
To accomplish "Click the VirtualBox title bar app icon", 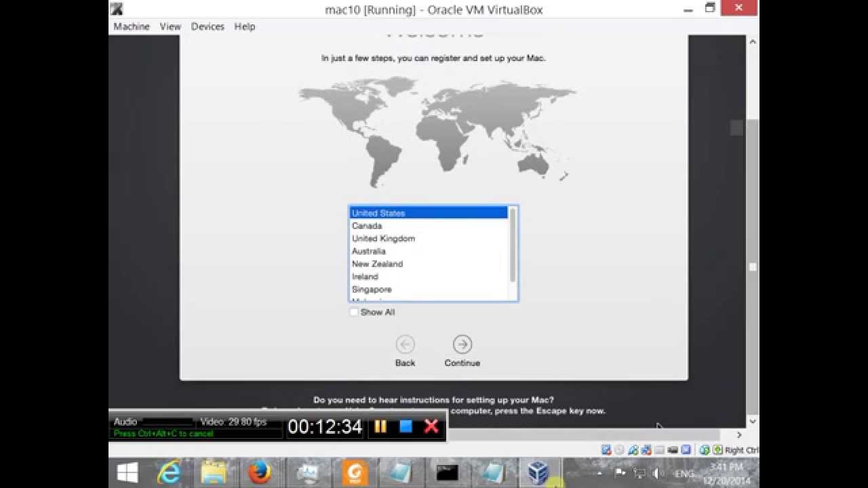I will coord(117,9).
